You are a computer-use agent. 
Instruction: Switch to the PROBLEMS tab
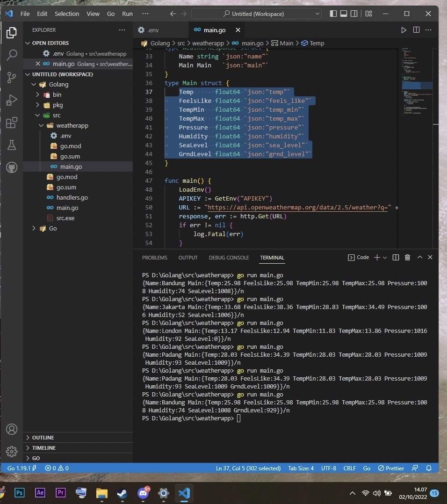[x=154, y=258]
